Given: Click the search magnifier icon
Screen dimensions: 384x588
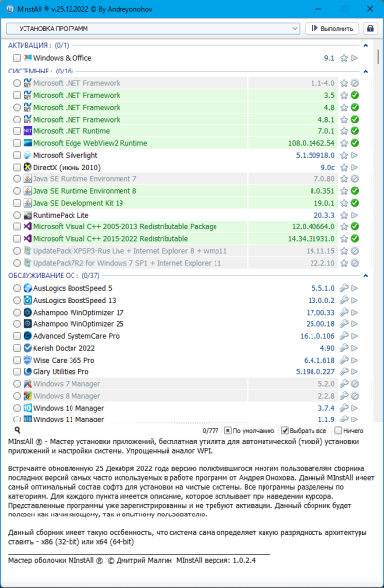Looking at the screenshot, I should (x=17, y=430).
